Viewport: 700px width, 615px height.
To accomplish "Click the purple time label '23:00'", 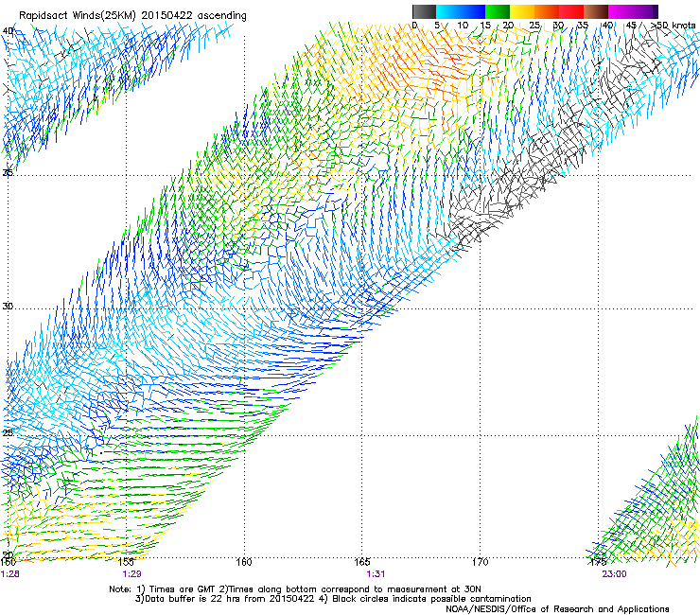I will [x=614, y=574].
